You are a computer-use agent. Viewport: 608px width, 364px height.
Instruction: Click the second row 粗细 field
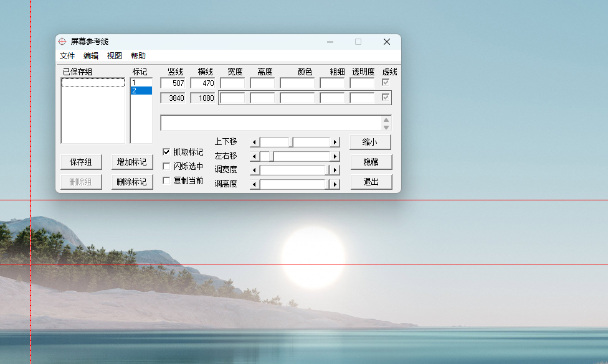(332, 98)
